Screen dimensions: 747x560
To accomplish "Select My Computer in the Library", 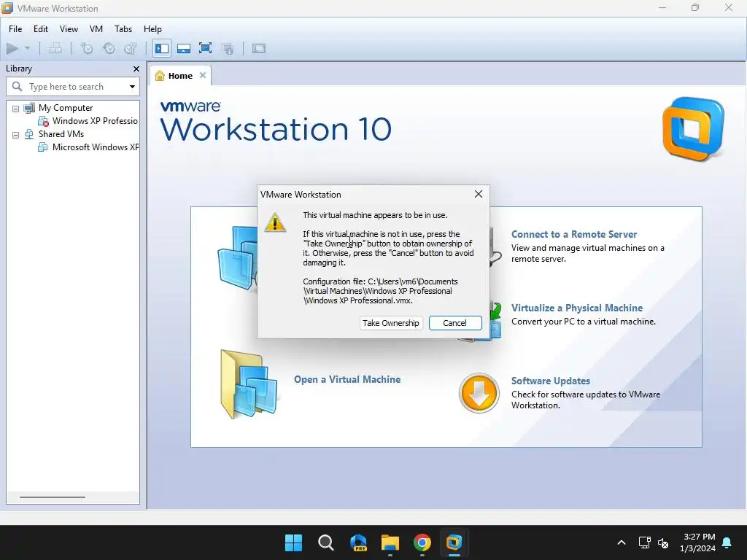I will pyautogui.click(x=66, y=108).
